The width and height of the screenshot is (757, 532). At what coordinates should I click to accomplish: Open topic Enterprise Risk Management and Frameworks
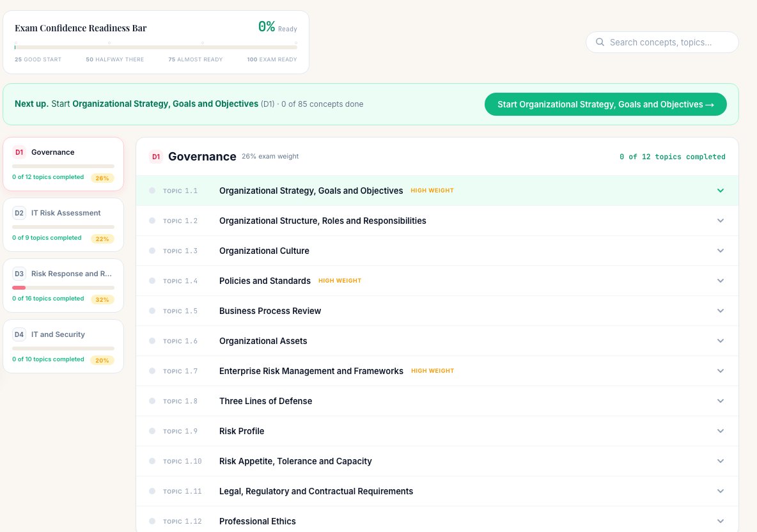click(x=311, y=371)
